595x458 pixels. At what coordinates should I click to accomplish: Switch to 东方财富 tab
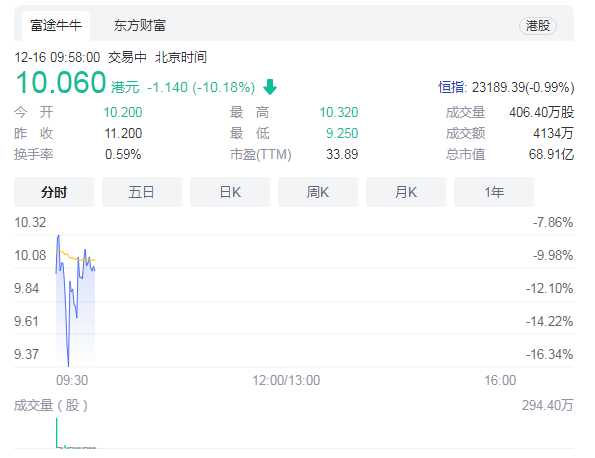140,26
